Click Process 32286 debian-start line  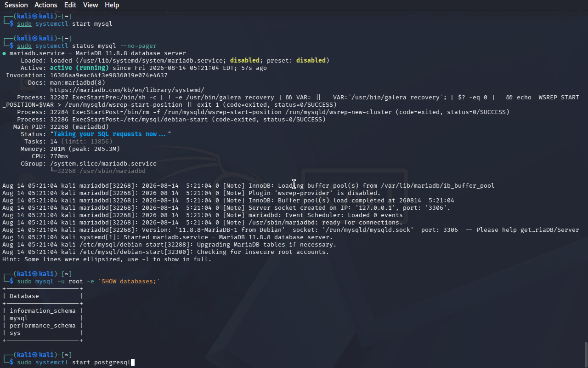point(171,120)
